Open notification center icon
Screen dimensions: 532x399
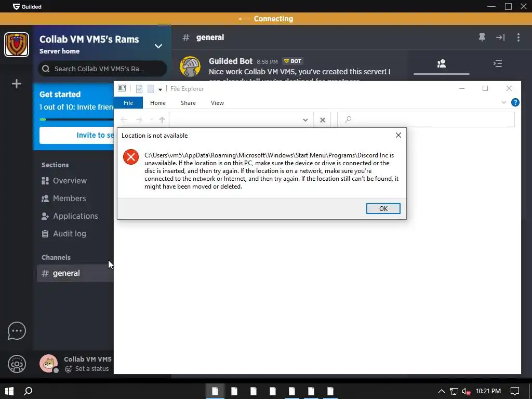coord(515,391)
